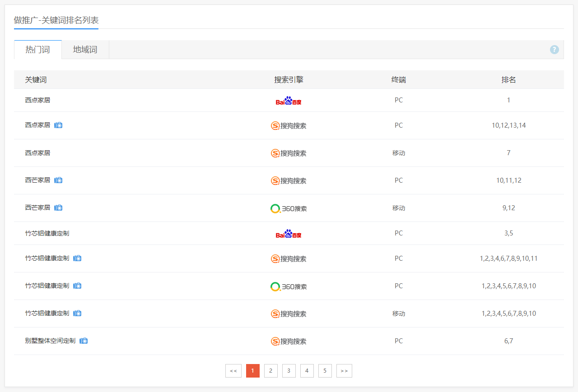The image size is (578, 392).
Task: Open camera icon for 竹芯铝健康定制 Sogou PC row
Action: (x=77, y=258)
